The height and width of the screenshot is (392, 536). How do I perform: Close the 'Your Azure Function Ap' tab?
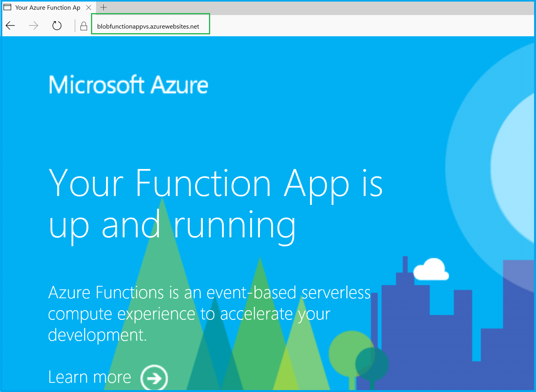[89, 7]
